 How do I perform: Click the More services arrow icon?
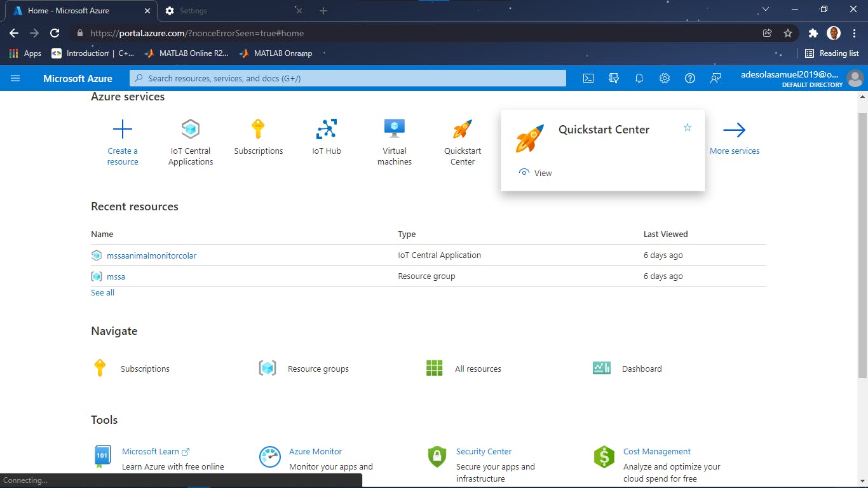[735, 130]
